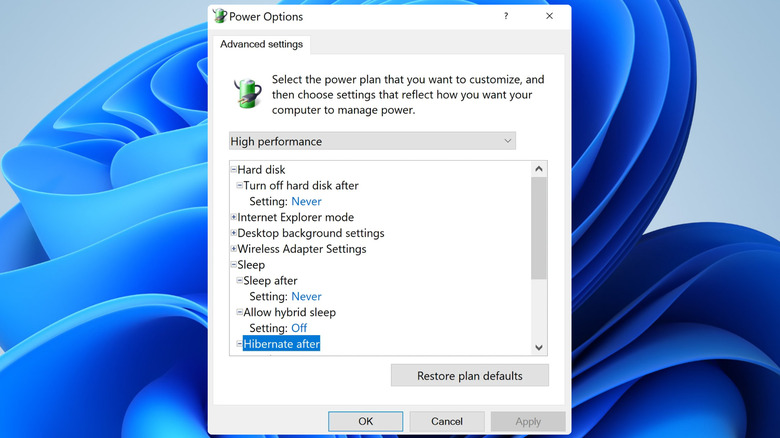
Task: Collapse the Allow hybrid sleep node
Action: [239, 312]
